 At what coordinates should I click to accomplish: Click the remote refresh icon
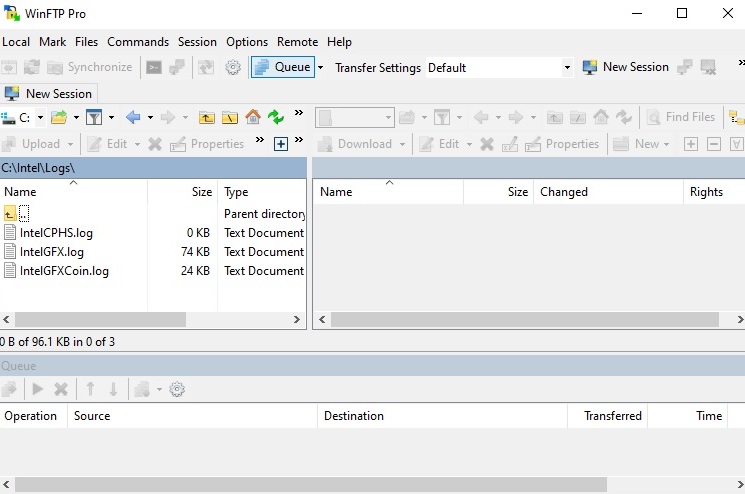[x=624, y=117]
